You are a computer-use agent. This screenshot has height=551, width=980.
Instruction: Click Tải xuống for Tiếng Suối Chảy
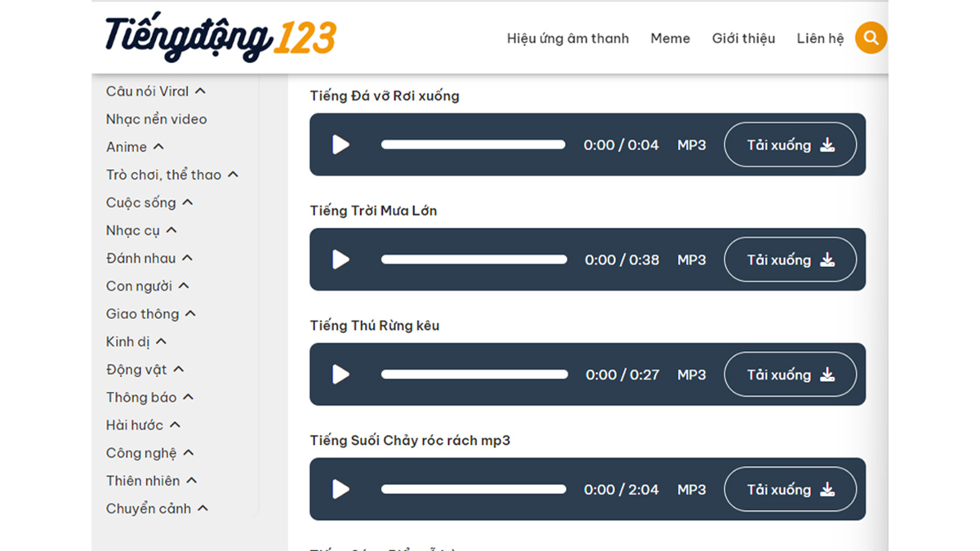[791, 490]
